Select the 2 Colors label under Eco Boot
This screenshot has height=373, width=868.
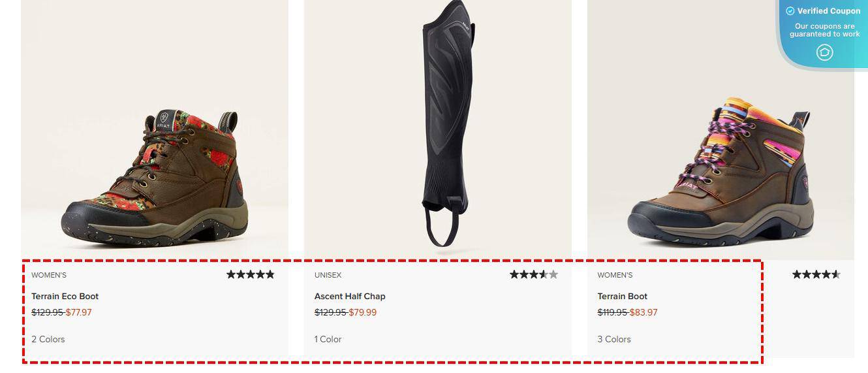(x=48, y=339)
